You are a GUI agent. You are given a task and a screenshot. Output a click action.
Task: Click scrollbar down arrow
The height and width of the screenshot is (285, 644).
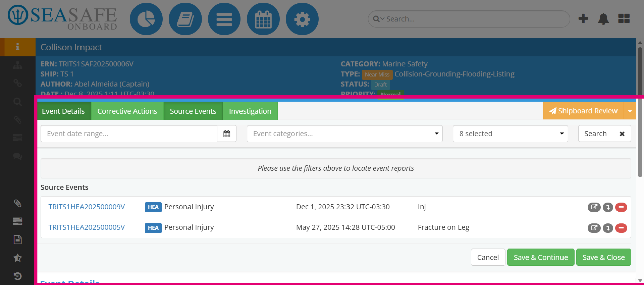click(x=640, y=281)
